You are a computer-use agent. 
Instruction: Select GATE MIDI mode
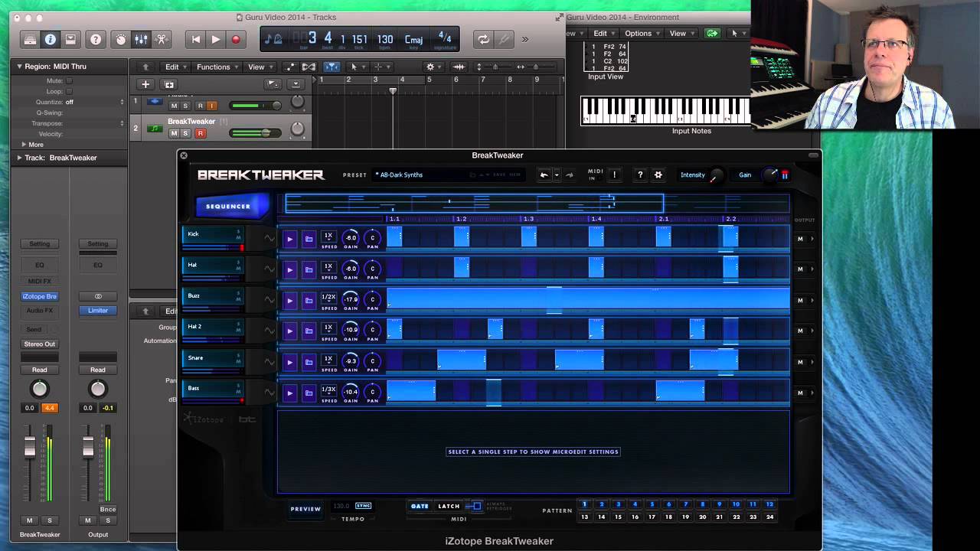pyautogui.click(x=420, y=506)
